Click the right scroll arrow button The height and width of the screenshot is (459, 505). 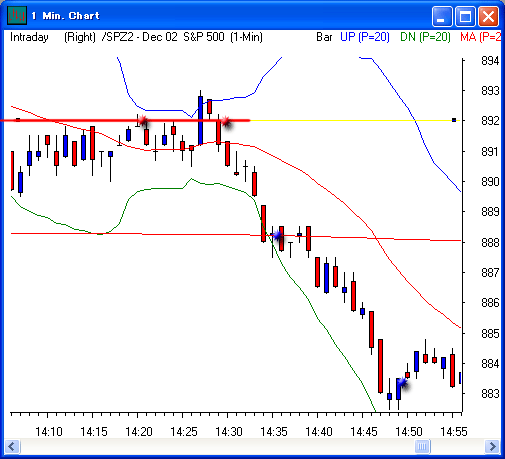click(x=492, y=446)
